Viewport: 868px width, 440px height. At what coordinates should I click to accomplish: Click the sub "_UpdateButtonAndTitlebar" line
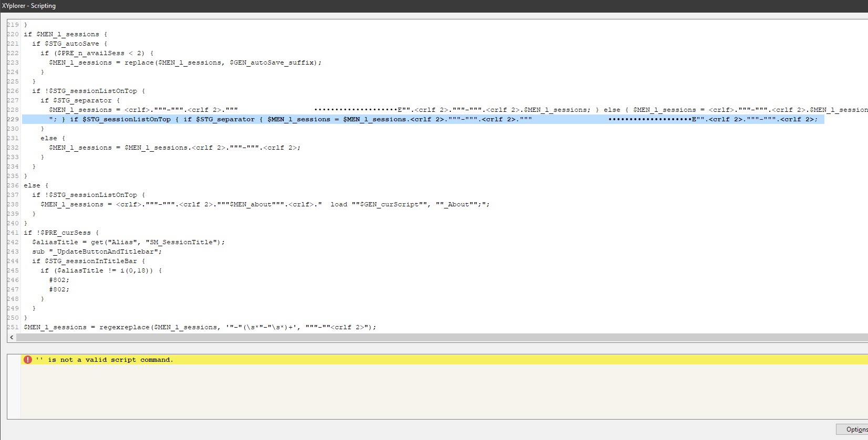tap(97, 252)
